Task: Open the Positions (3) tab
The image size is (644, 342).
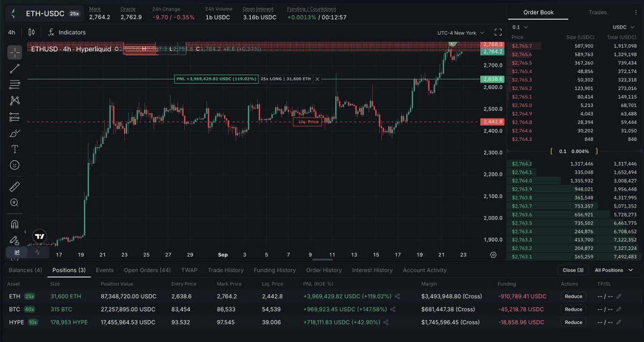Action: point(69,270)
